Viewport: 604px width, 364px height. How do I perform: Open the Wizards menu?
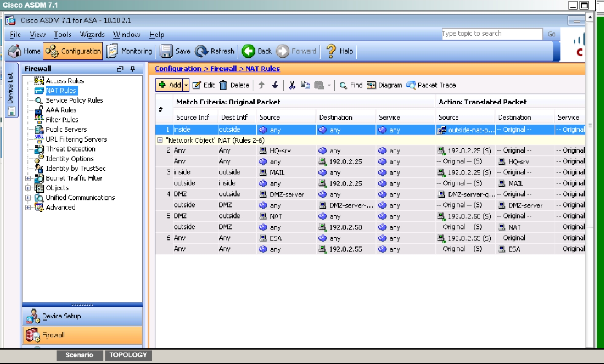click(92, 35)
